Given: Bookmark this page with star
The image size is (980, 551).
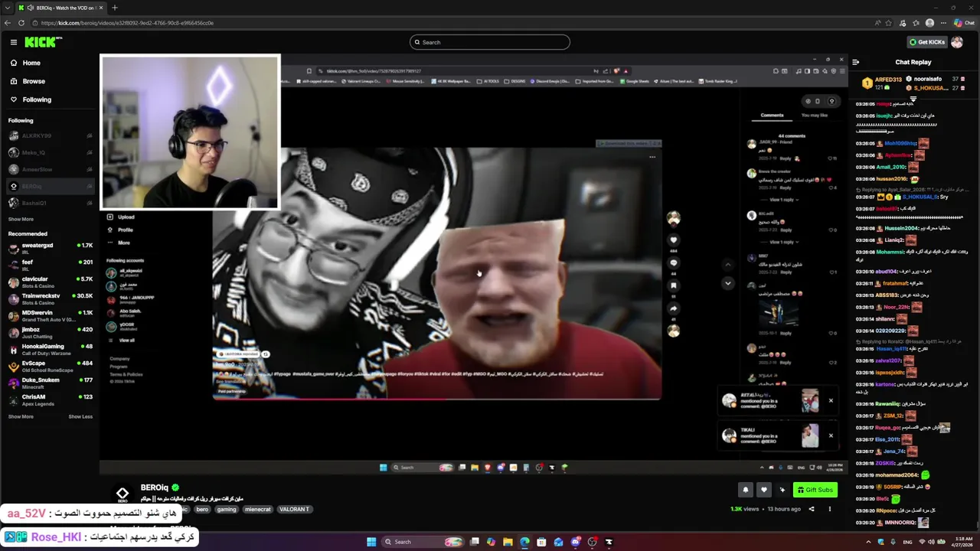Looking at the screenshot, I should 890,23.
